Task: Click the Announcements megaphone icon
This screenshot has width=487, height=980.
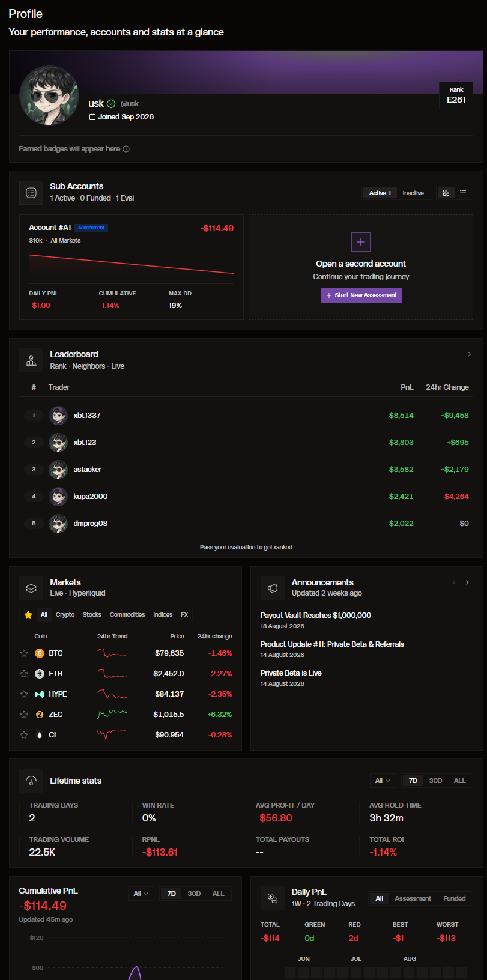Action: (x=273, y=588)
